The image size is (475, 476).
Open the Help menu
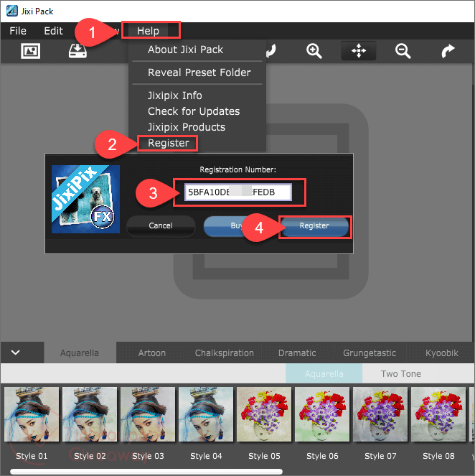click(148, 31)
